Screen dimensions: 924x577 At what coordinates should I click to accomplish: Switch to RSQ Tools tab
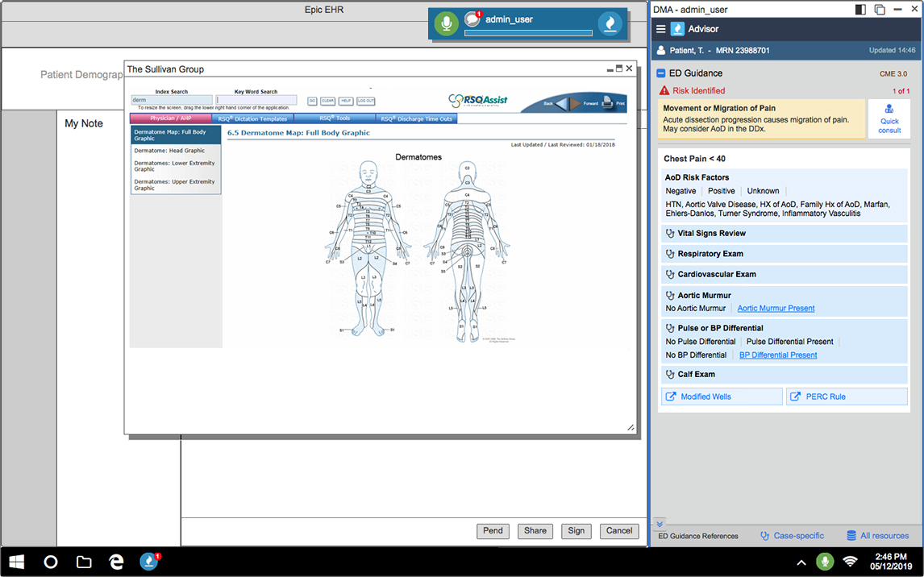tap(334, 118)
